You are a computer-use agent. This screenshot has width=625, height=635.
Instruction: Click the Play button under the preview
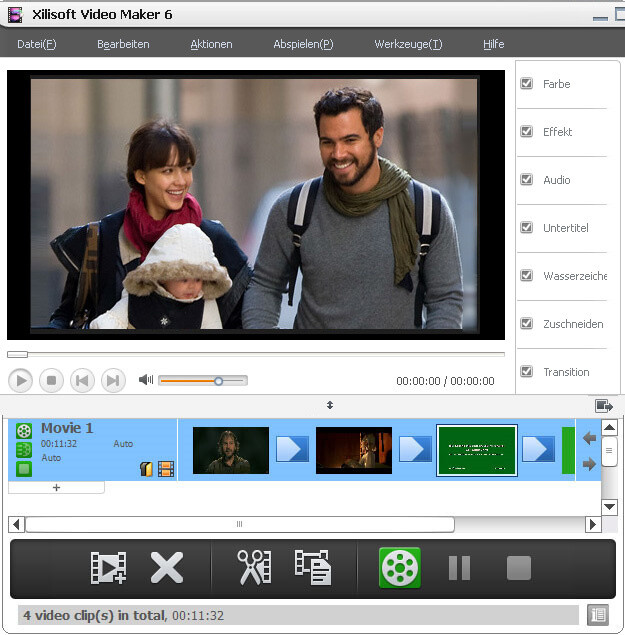[x=20, y=381]
